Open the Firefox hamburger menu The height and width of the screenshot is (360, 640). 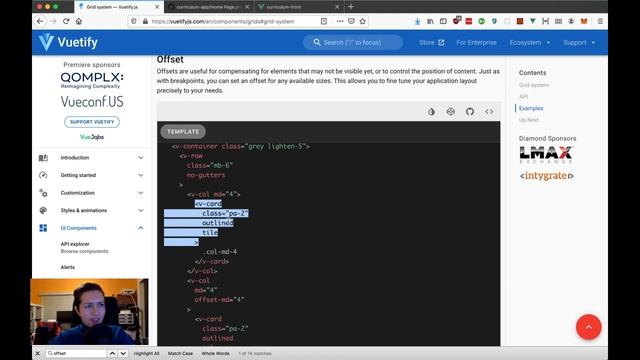[600, 21]
